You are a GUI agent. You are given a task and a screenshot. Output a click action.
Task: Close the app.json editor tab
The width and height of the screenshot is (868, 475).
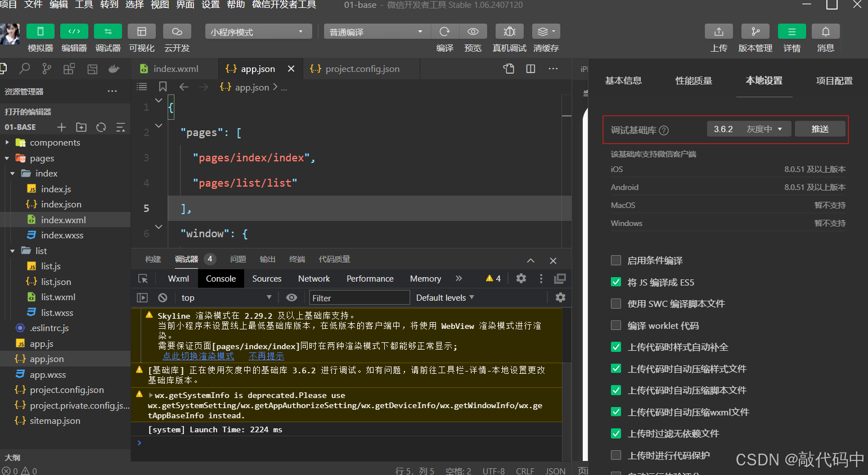[x=291, y=69]
